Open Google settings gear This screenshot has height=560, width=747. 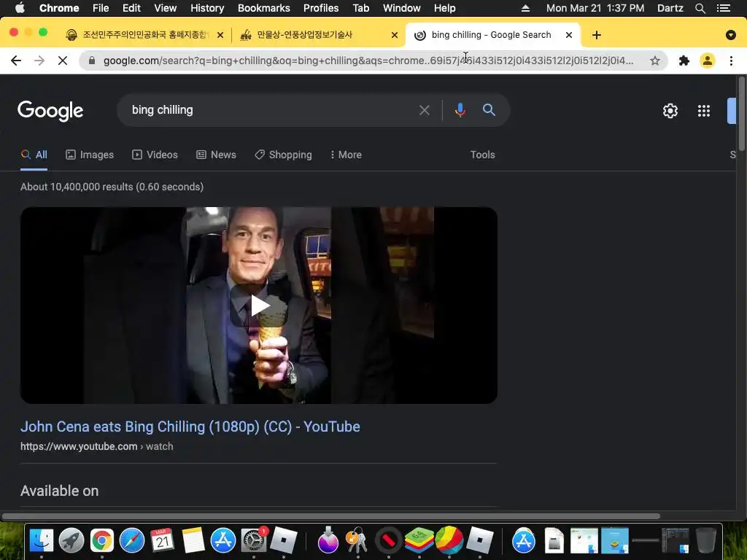[x=670, y=111]
